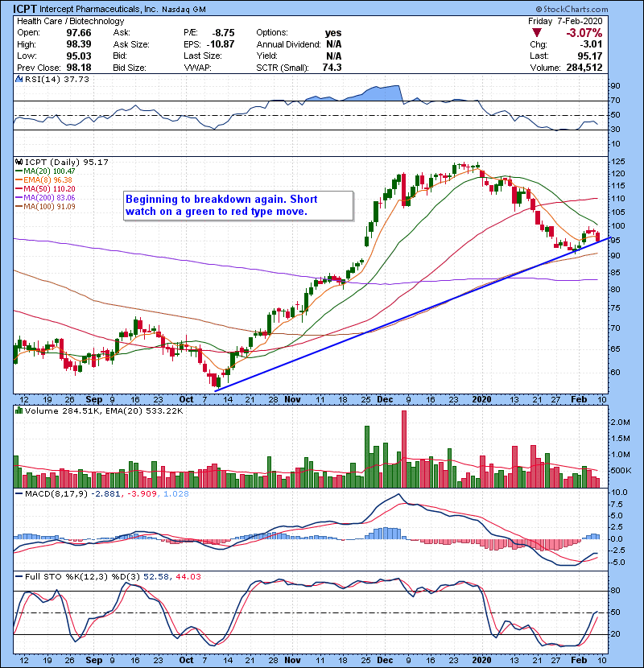Click the volume bars icon beside Volume label
The width and height of the screenshot is (644, 668).
pos(19,410)
